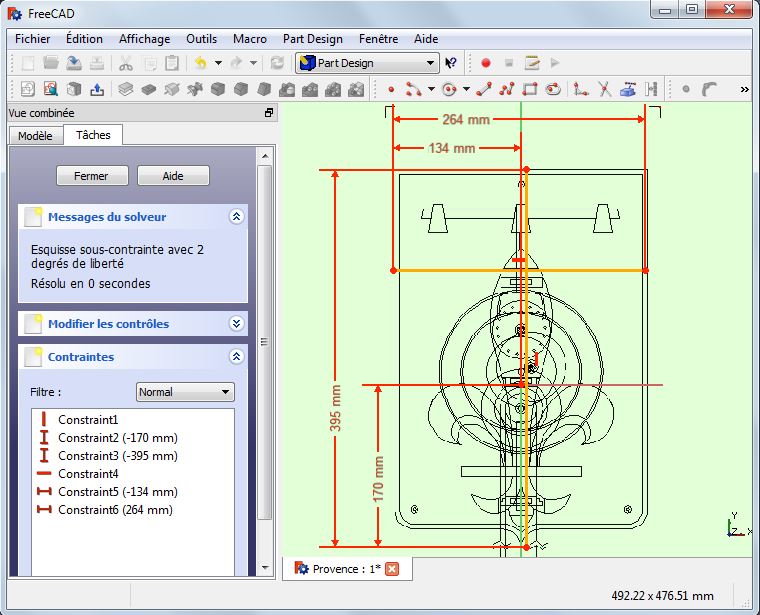Click the Map sketch to face icon

[x=74, y=89]
